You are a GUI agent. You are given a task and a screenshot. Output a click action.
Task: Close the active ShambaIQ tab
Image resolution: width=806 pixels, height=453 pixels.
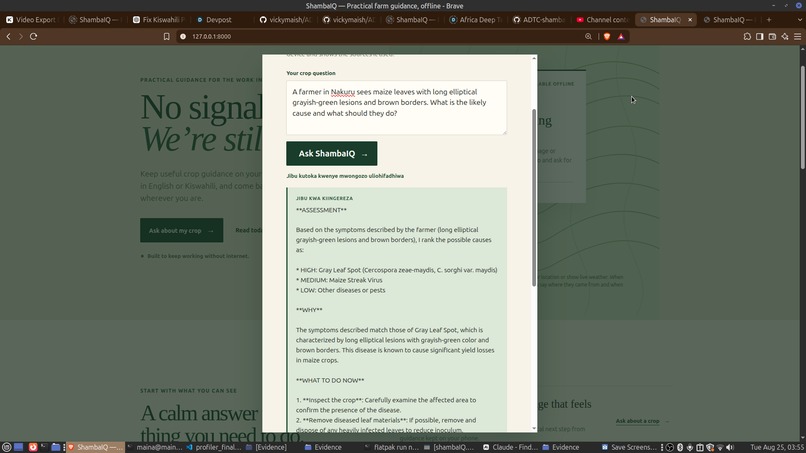(690, 20)
